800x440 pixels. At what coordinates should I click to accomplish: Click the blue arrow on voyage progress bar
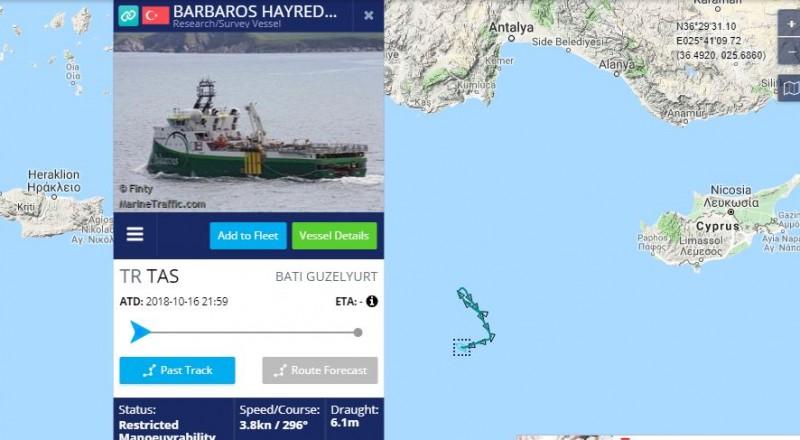coord(139,332)
